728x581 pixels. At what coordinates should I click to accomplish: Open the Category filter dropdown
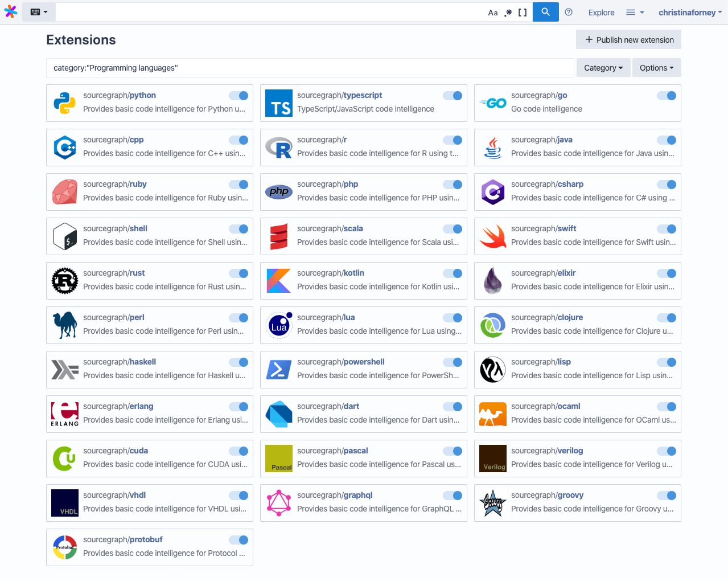click(603, 67)
